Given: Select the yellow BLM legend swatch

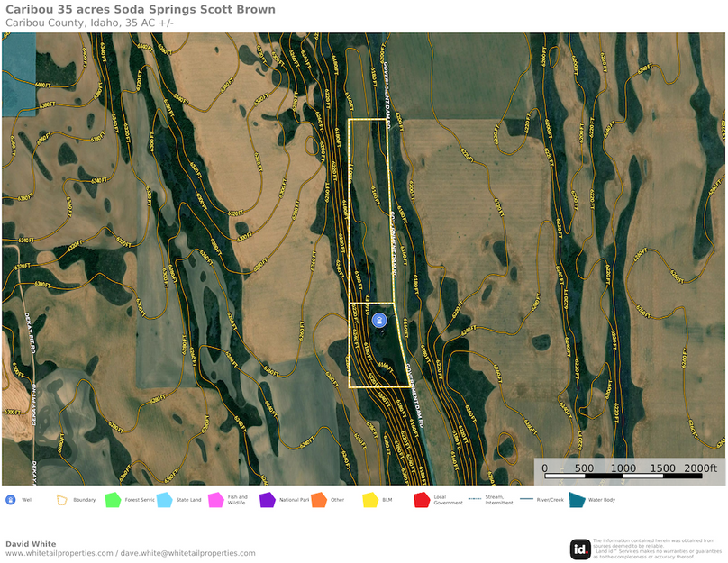Looking at the screenshot, I should (369, 500).
